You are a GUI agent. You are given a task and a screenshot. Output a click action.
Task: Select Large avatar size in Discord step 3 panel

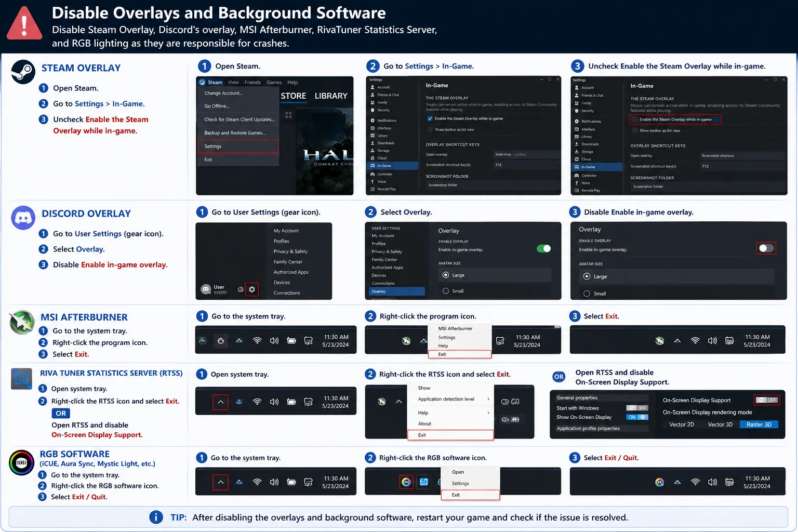587,276
